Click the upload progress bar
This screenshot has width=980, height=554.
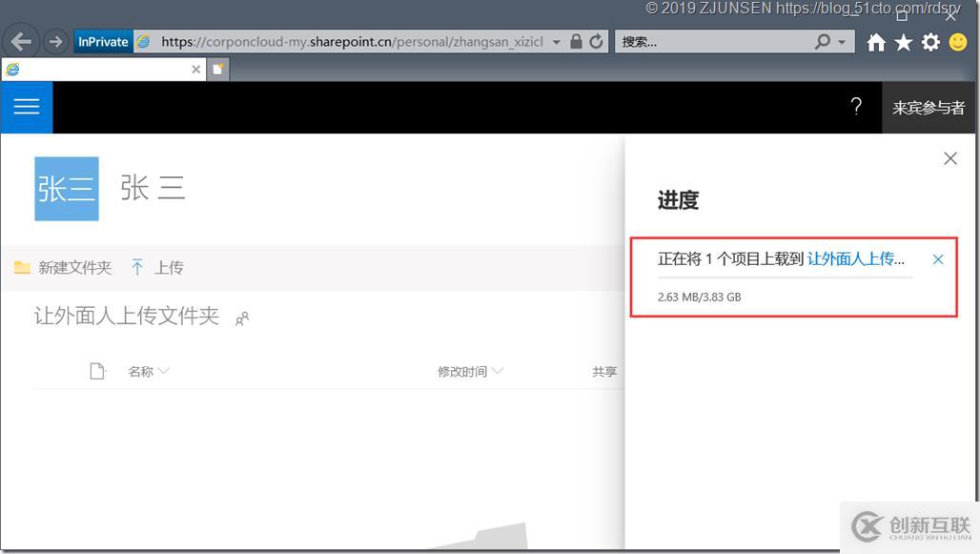pyautogui.click(x=785, y=277)
